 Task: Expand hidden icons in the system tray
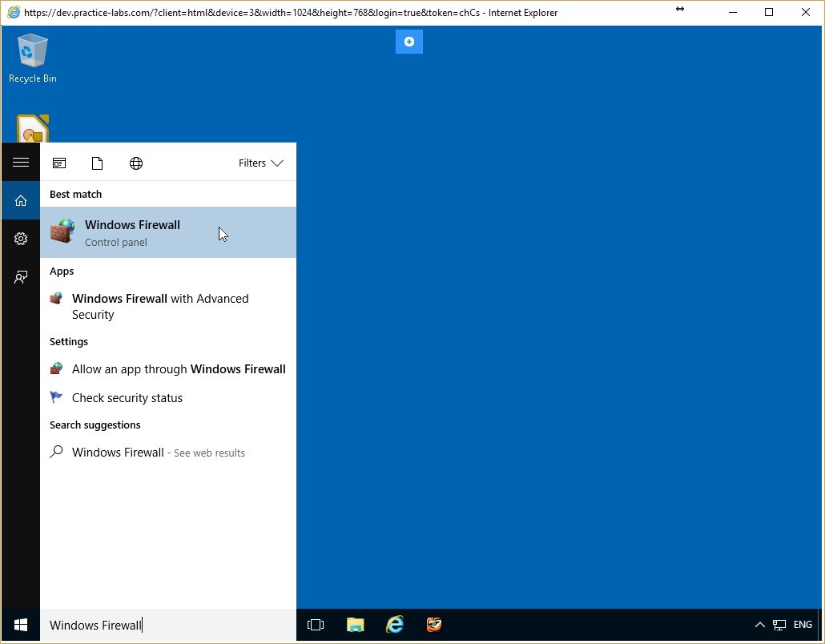pyautogui.click(x=759, y=625)
